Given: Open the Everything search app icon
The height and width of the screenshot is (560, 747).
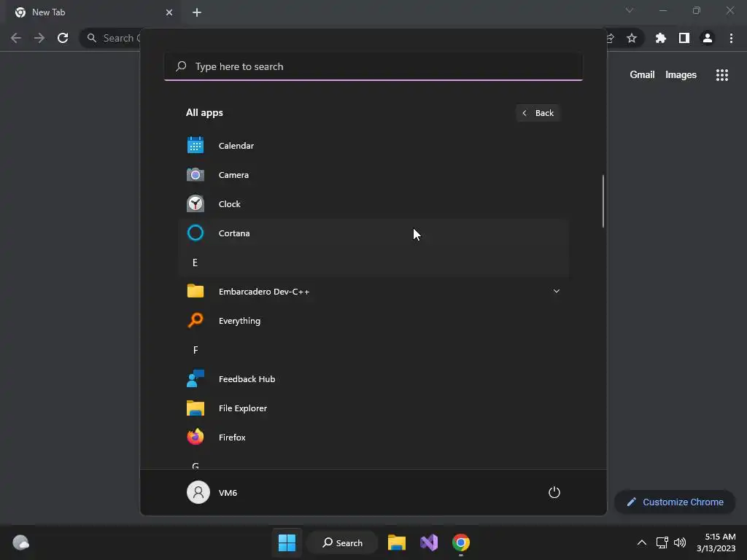Looking at the screenshot, I should coord(196,321).
